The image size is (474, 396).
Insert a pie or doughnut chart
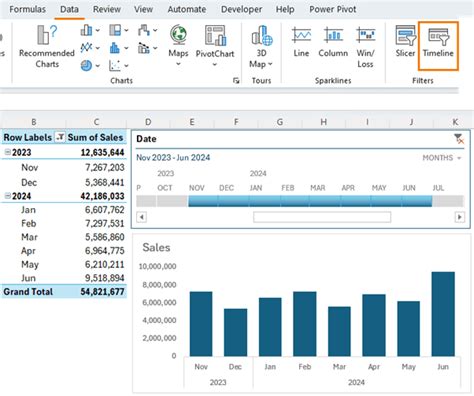[86, 65]
